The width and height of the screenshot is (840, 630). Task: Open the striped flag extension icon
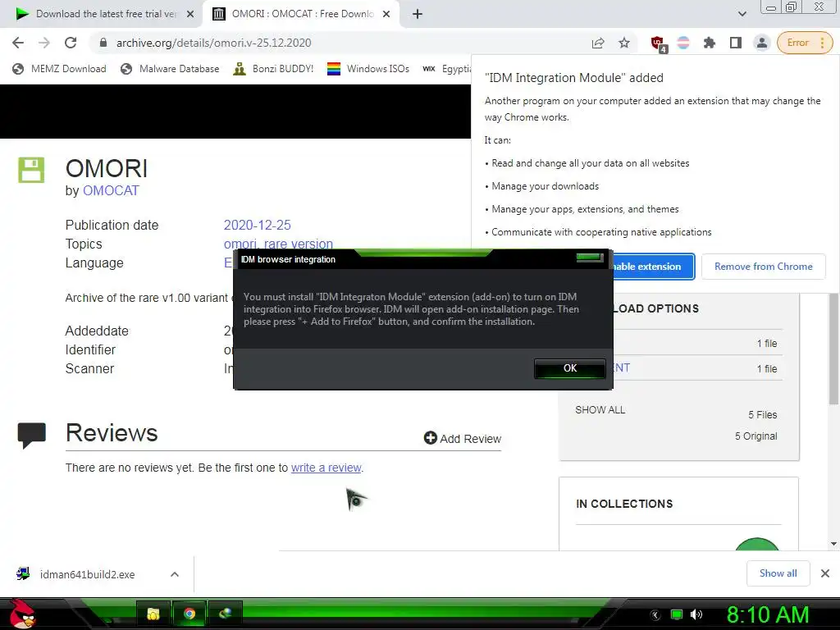tap(683, 43)
